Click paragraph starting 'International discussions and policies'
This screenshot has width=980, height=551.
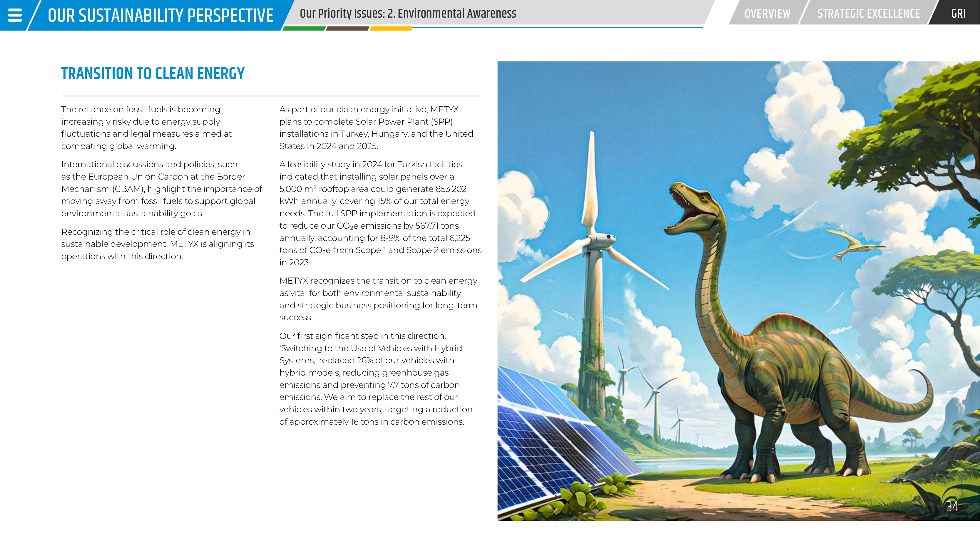click(x=162, y=189)
